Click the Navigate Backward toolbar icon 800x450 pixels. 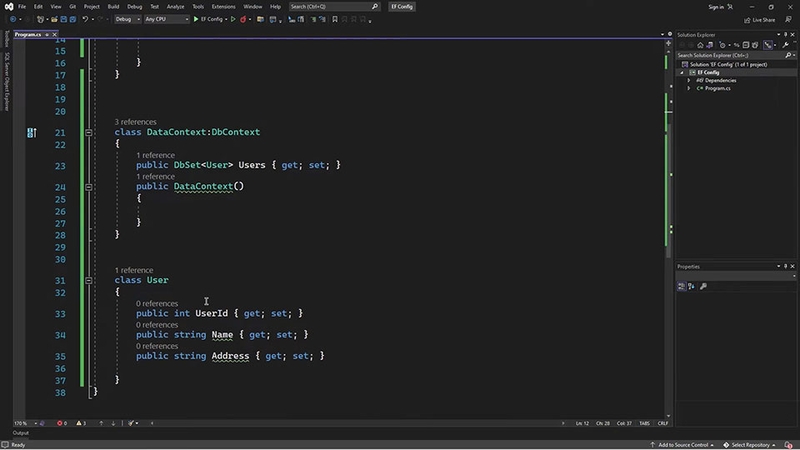coord(13,19)
